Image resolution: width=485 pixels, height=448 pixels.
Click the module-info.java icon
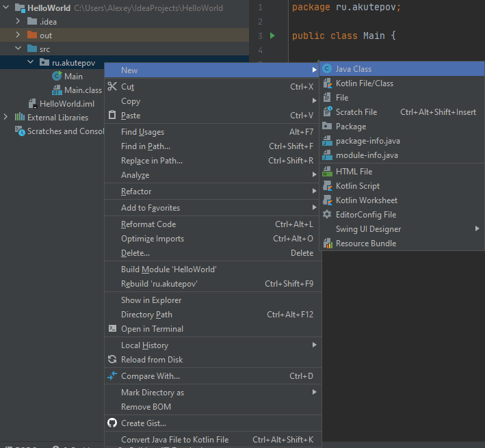click(x=327, y=155)
